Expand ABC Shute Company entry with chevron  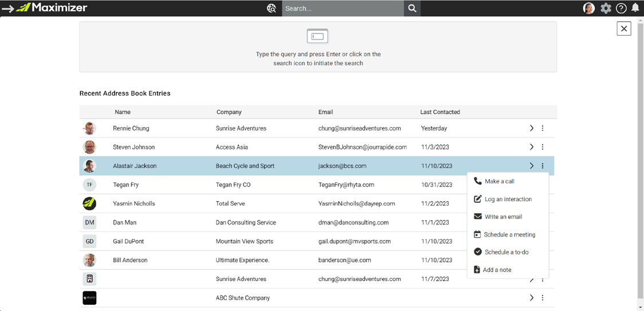[x=532, y=297]
